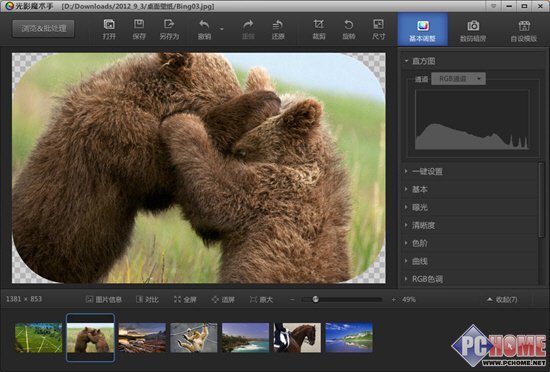Click the 原大 original size button
The width and height of the screenshot is (550, 372).
pyautogui.click(x=261, y=299)
